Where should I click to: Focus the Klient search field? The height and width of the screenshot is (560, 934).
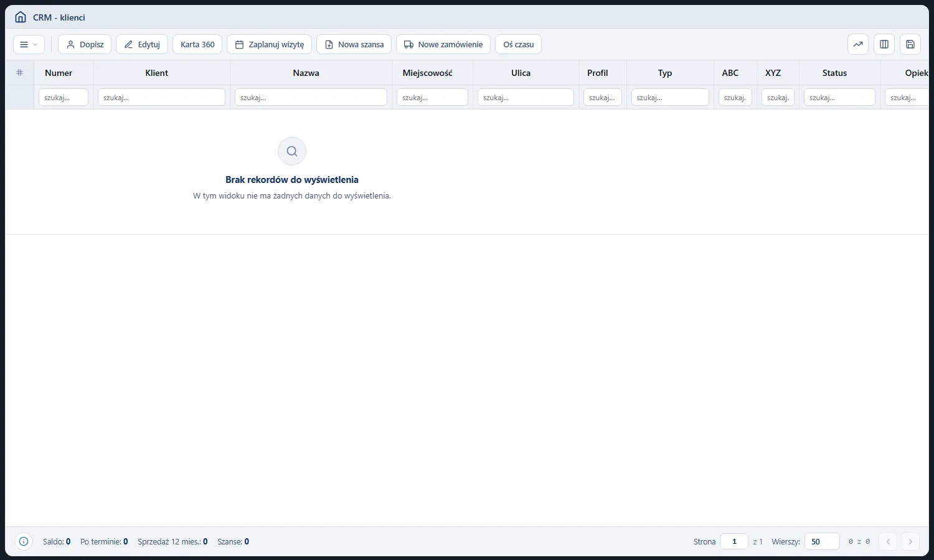161,97
